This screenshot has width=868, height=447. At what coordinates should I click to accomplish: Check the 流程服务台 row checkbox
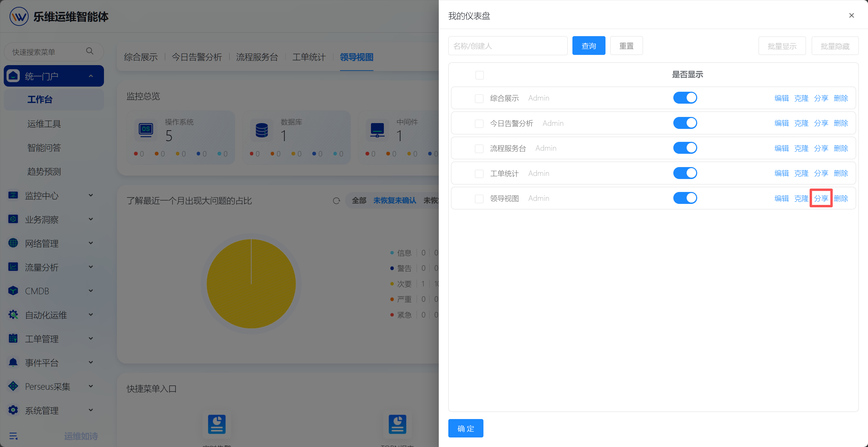[x=479, y=149]
